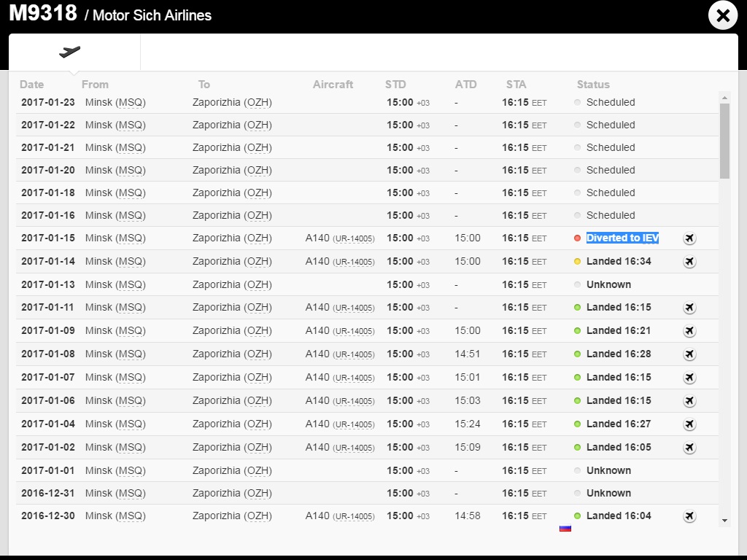Open flight playback icon for 2017-01-11
This screenshot has height=560, width=747.
tap(689, 308)
